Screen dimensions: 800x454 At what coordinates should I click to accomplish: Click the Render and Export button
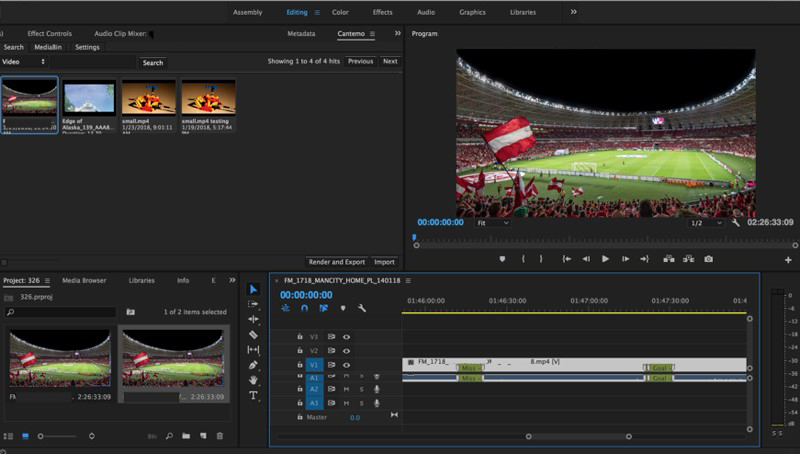pyautogui.click(x=336, y=262)
